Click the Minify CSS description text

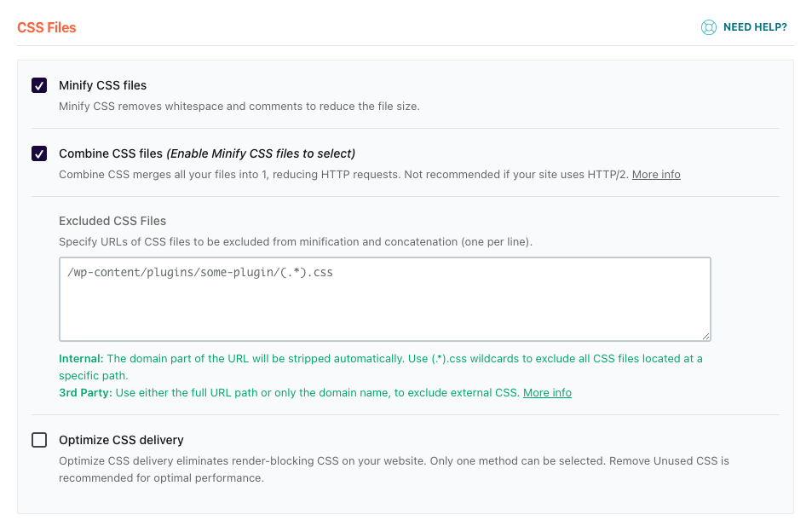click(239, 107)
